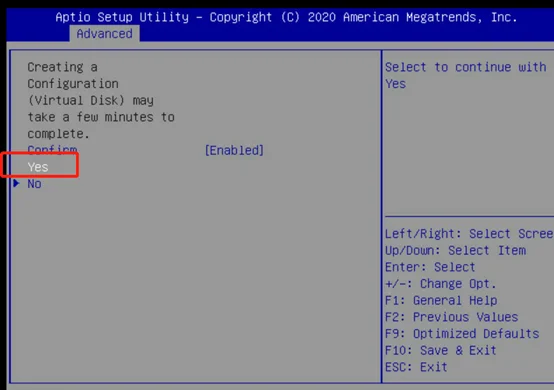Select the Confirm setting label
554x390 pixels.
[52, 150]
